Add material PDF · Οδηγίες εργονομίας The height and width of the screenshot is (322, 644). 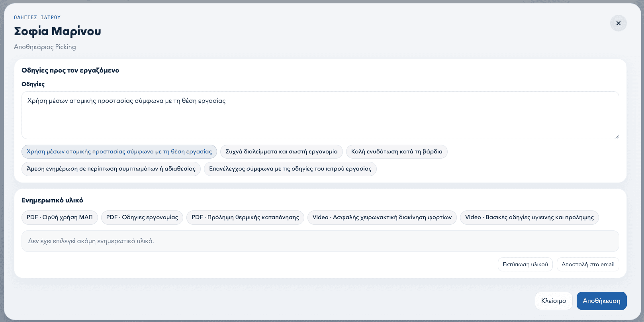point(142,217)
